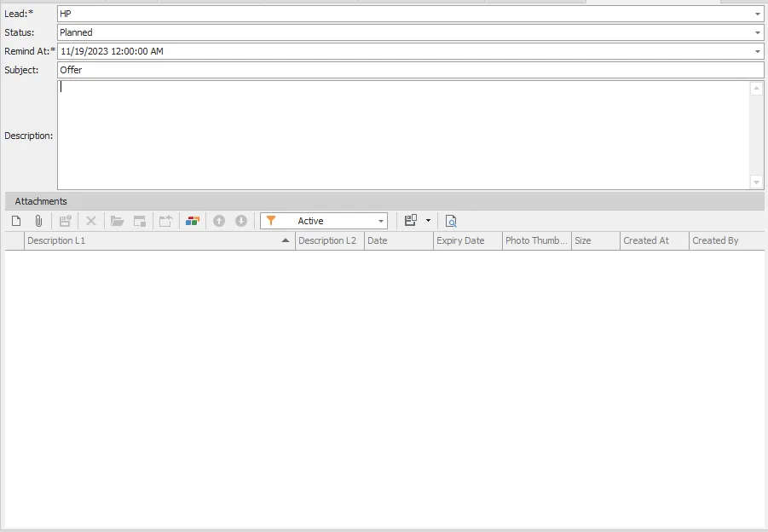Viewport: 768px width, 532px height.
Task: Click the paperclip attach file icon
Action: 38,221
